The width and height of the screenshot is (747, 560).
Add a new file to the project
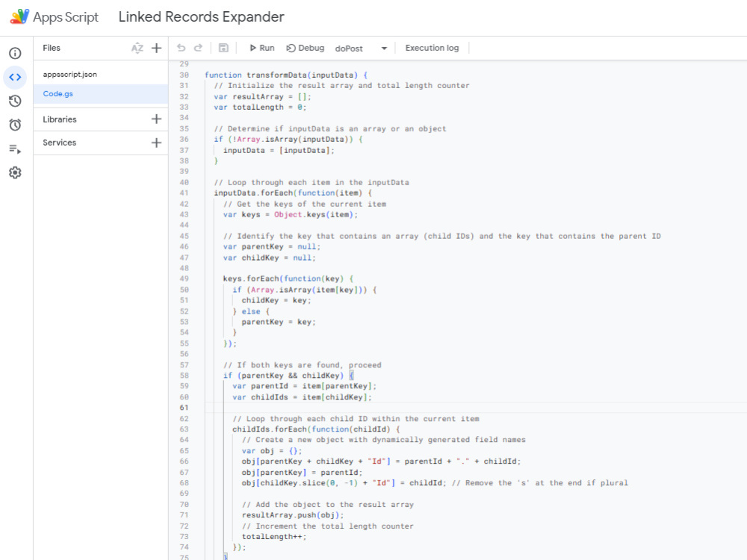[156, 48]
